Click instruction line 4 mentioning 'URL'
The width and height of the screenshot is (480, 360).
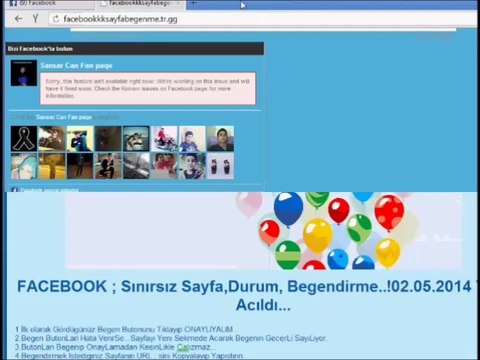pos(129,356)
